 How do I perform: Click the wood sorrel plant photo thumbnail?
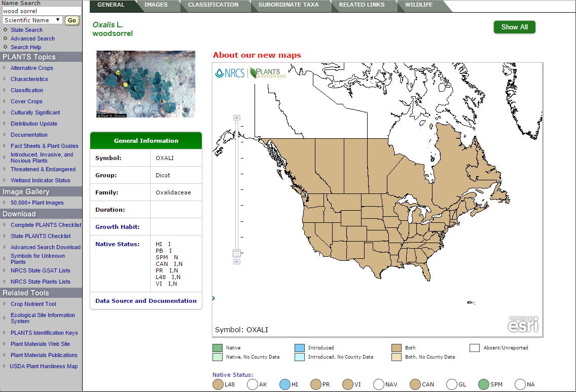(x=146, y=84)
